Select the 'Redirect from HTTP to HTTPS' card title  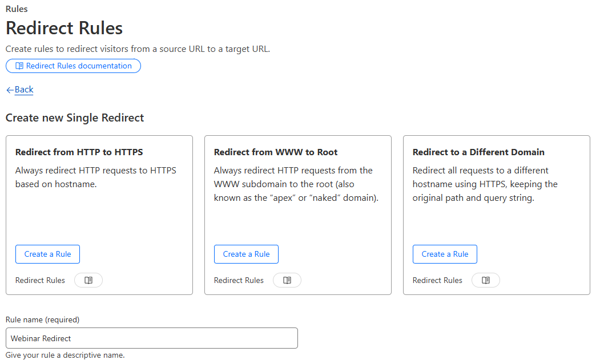[79, 152]
